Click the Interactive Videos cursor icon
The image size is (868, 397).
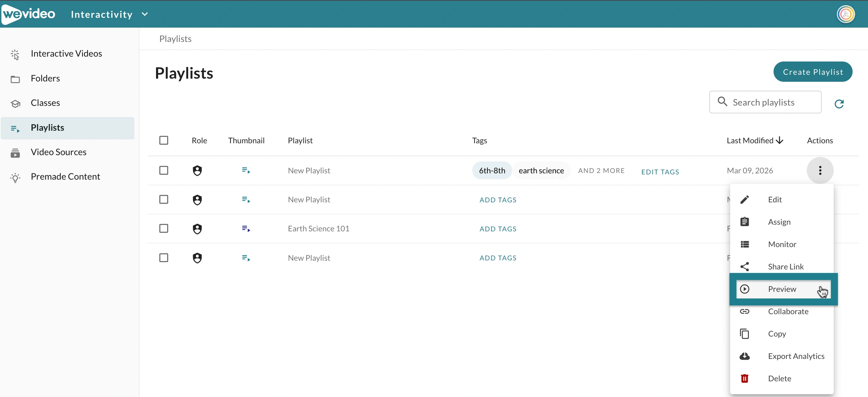point(15,55)
